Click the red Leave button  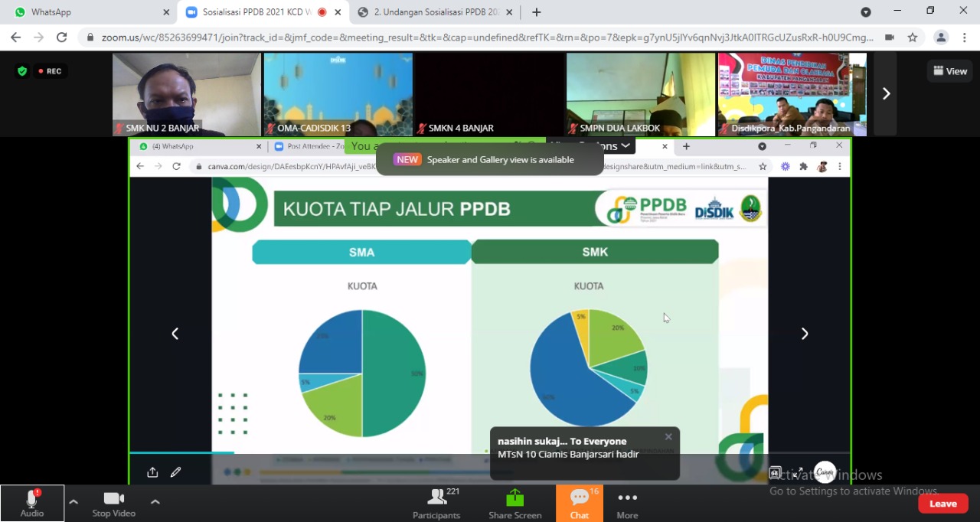pyautogui.click(x=943, y=503)
